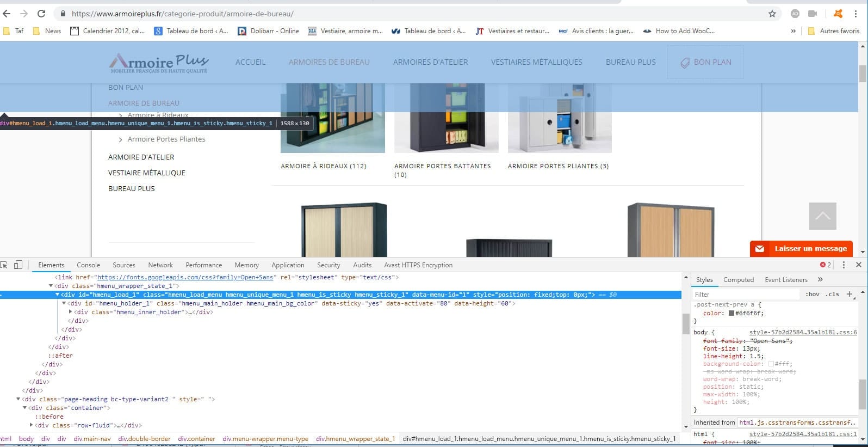Toggle the :hov element state panel
868x447 pixels.
pos(812,294)
